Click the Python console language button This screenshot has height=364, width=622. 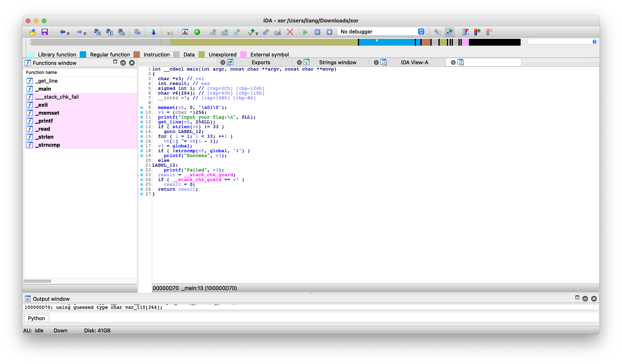(36, 318)
